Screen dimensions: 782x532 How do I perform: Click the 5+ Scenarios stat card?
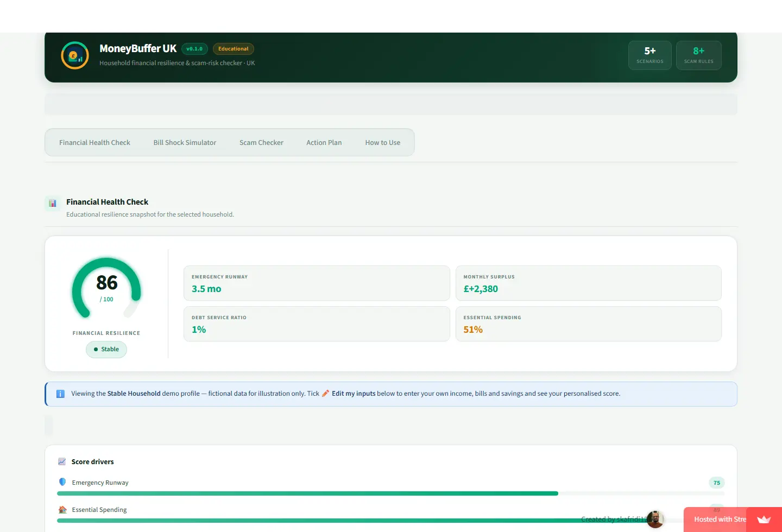(650, 55)
